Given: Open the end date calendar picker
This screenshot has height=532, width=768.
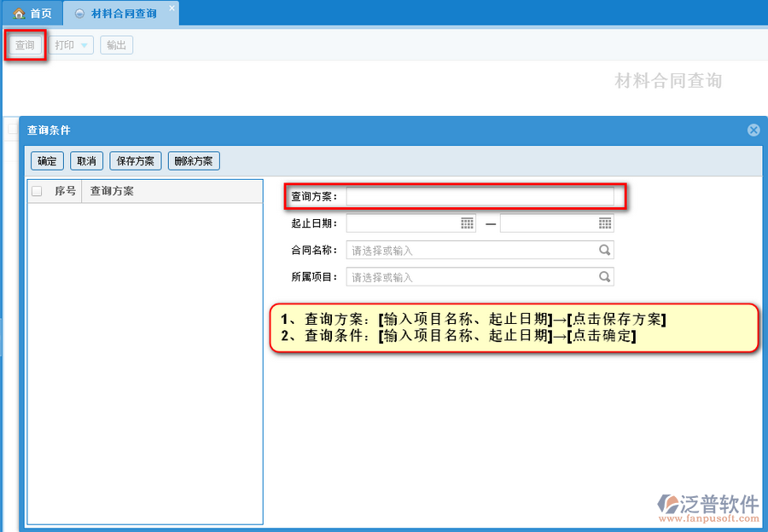Looking at the screenshot, I should (x=604, y=223).
